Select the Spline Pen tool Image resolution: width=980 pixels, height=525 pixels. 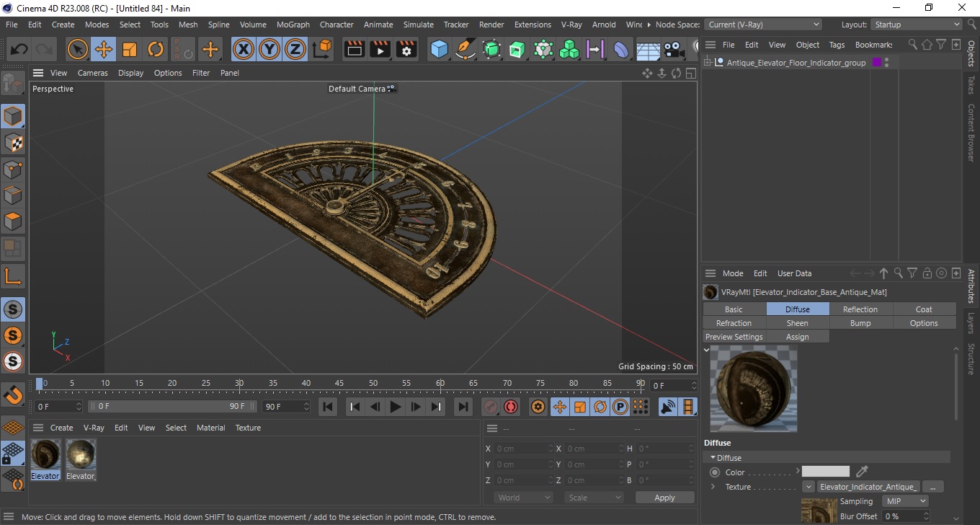pos(465,50)
